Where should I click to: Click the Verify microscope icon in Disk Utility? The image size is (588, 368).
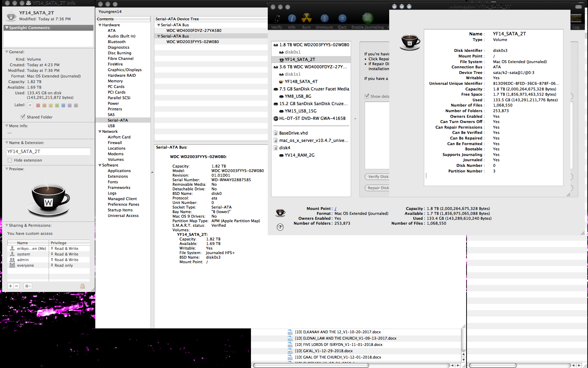(277, 18)
